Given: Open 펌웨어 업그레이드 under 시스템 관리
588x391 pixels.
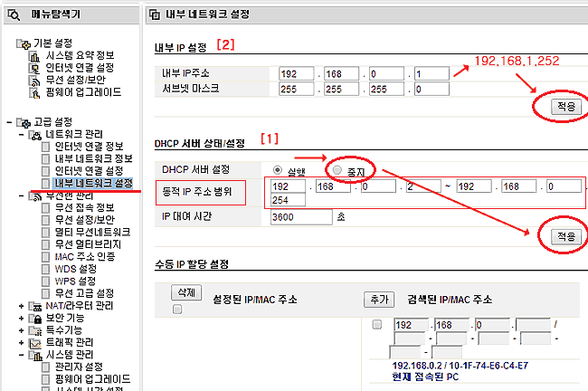Looking at the screenshot, I should click(x=92, y=379).
